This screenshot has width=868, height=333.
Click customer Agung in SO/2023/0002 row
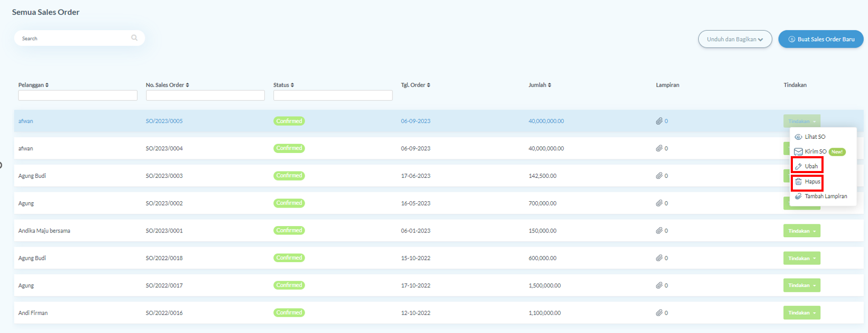[26, 203]
